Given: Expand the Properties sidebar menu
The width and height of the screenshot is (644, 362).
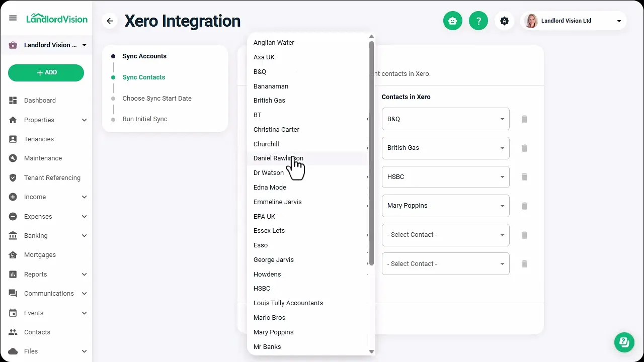Looking at the screenshot, I should tap(84, 120).
